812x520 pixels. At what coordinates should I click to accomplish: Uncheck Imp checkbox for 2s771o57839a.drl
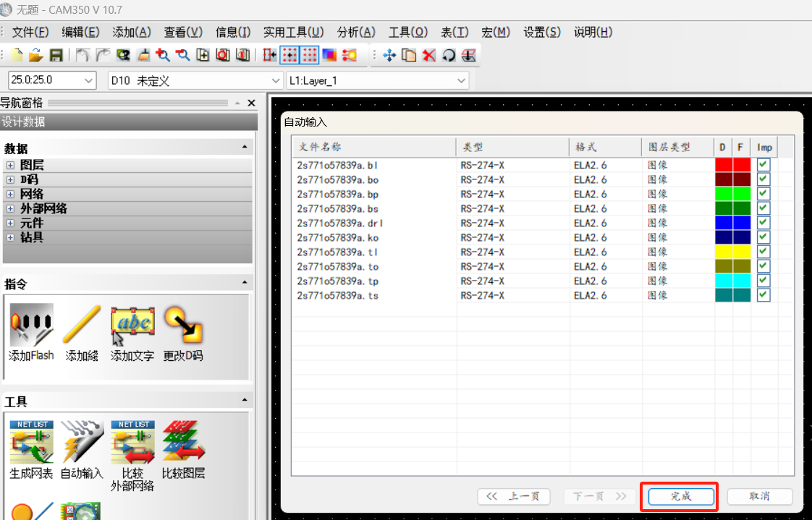click(764, 223)
